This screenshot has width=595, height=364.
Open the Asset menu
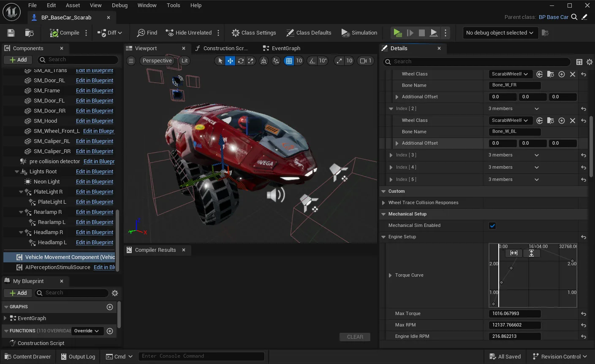click(73, 5)
